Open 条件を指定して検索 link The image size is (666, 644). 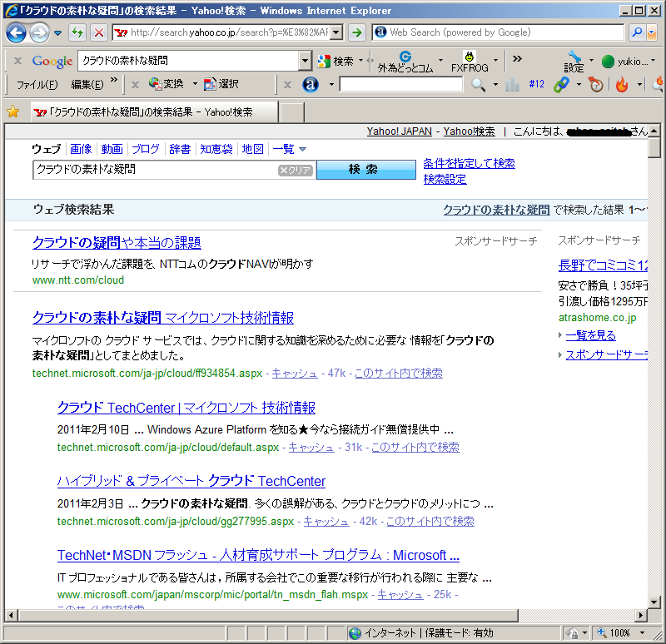tap(469, 163)
